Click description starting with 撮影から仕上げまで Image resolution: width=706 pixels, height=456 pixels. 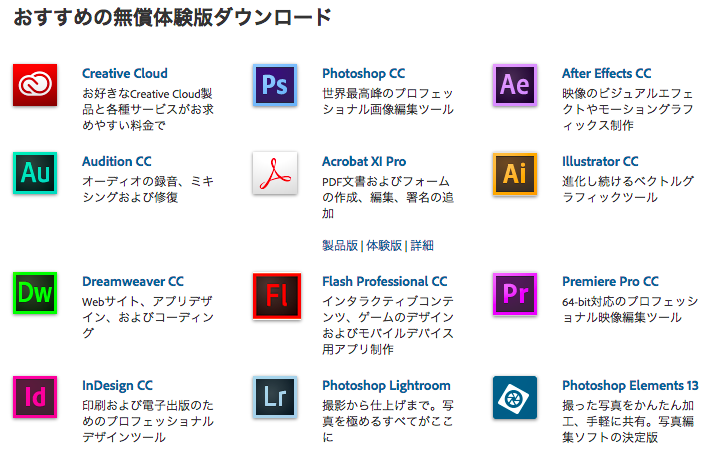tap(388, 421)
